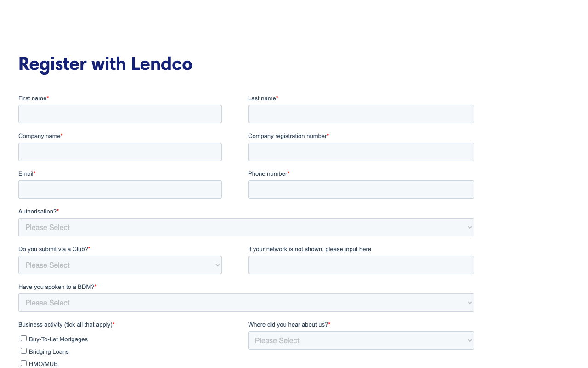Click the Phone number input field

(x=361, y=190)
